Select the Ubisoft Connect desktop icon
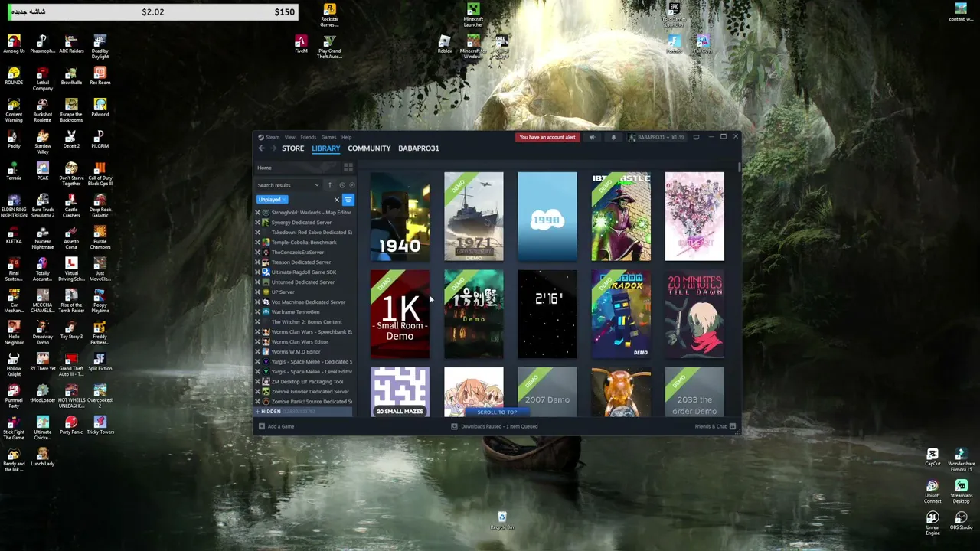This screenshot has height=551, width=980. click(933, 492)
